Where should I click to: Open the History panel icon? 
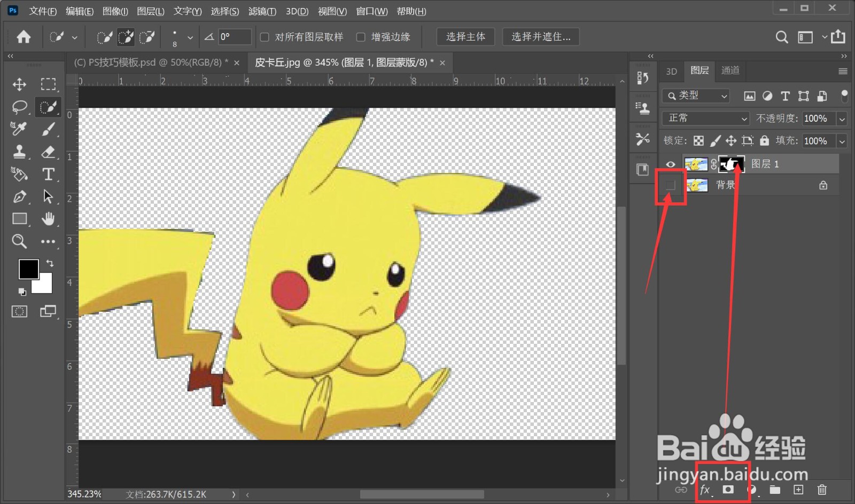(643, 78)
